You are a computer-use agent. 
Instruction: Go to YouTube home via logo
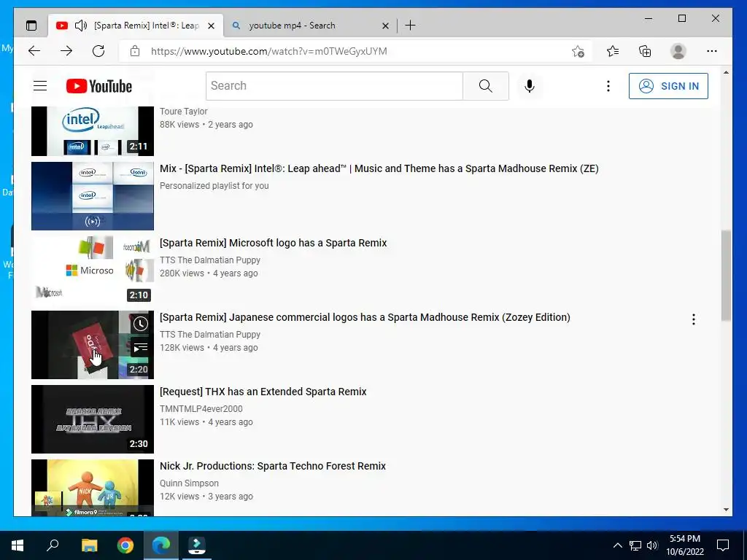(99, 86)
